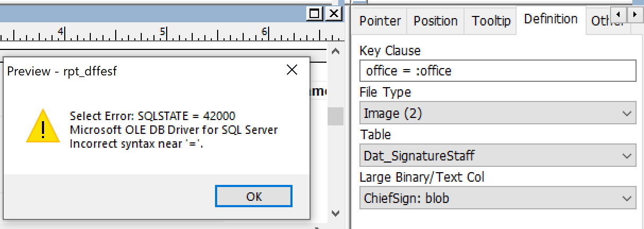Click the ruler at 5 mark

click(164, 32)
